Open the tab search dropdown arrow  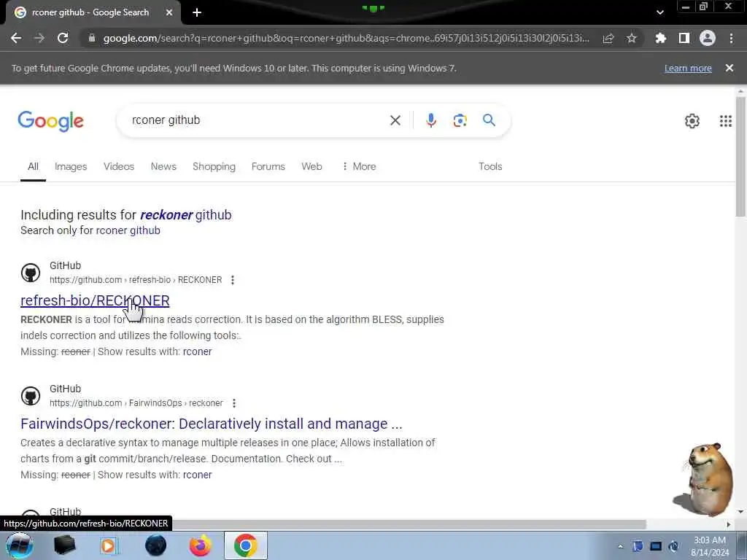pyautogui.click(x=659, y=13)
